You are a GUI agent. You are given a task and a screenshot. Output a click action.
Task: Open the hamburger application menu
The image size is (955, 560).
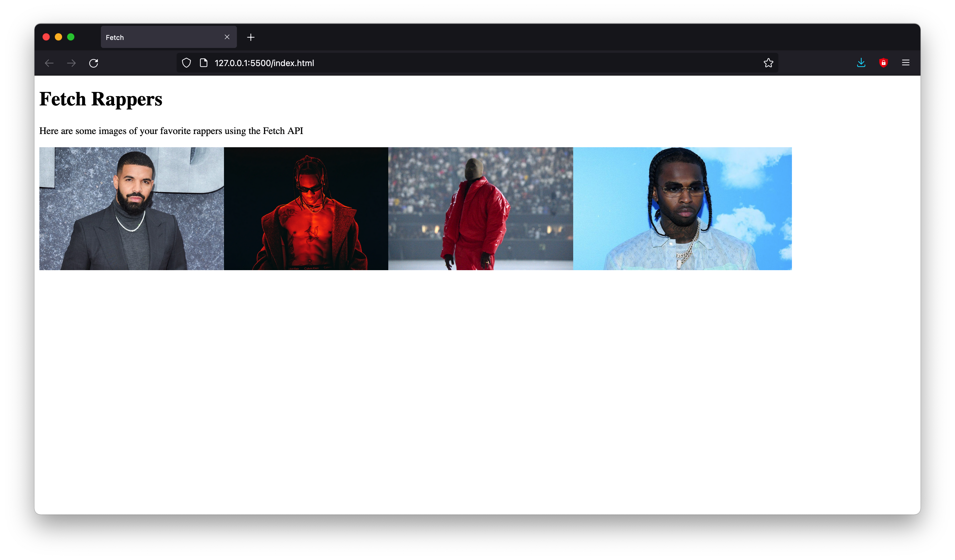[905, 63]
